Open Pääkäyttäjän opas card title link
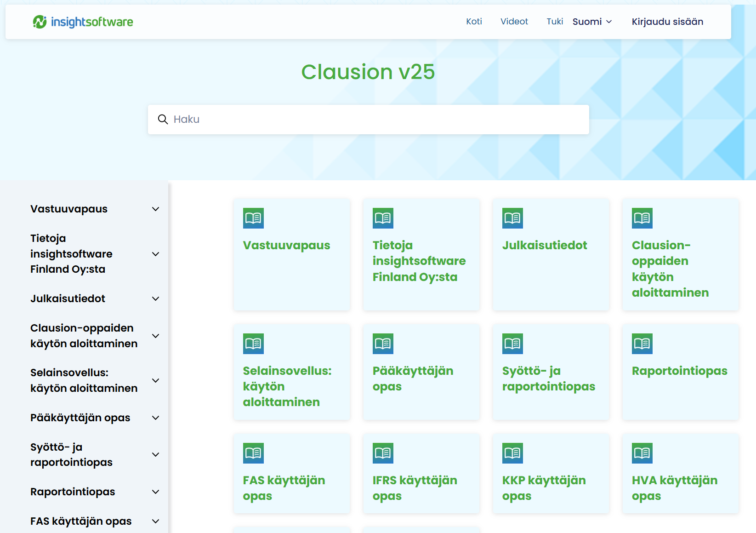 413,378
